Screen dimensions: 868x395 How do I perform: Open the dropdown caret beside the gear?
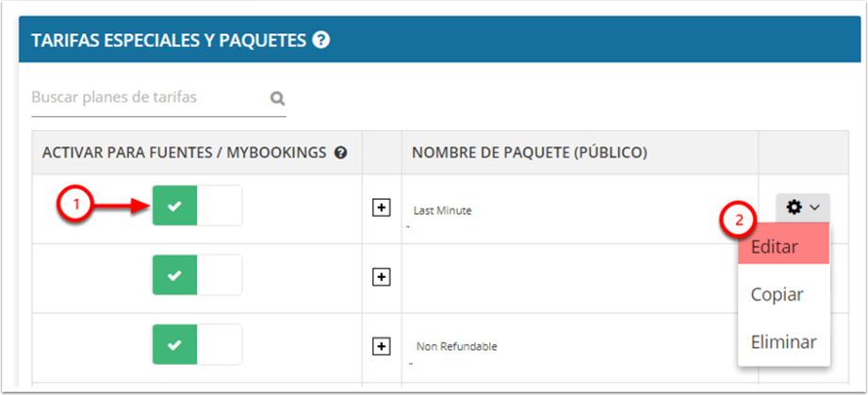pyautogui.click(x=814, y=206)
